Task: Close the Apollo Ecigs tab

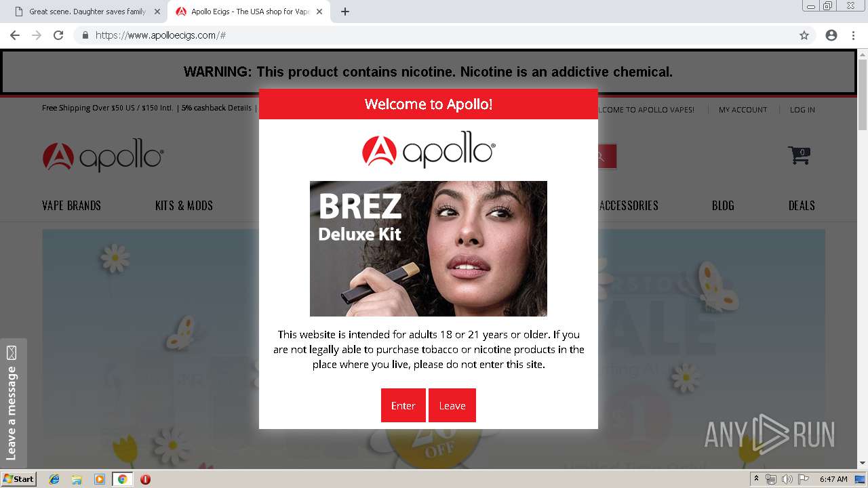Action: (x=319, y=12)
